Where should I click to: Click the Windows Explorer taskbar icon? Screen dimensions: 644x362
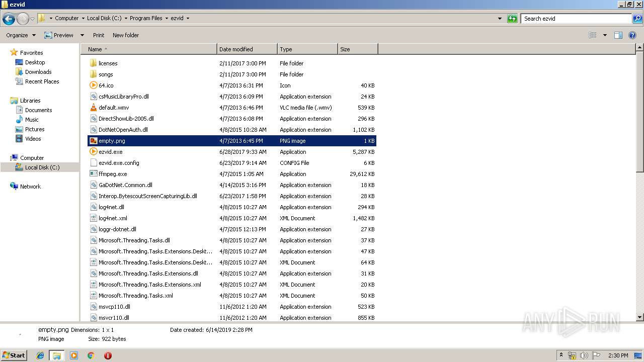pos(57,355)
